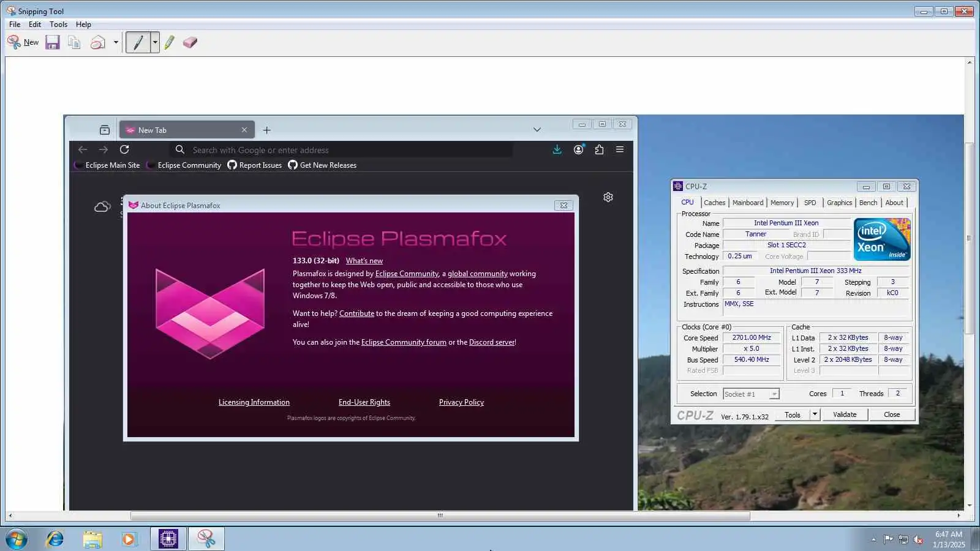Open the End-User Rights link
This screenshot has height=551, width=980.
coord(364,402)
